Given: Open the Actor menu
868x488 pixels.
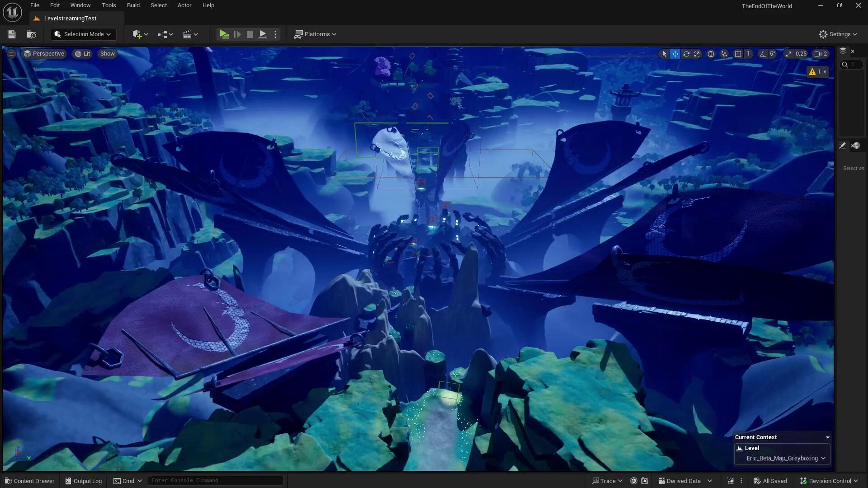Looking at the screenshot, I should [184, 5].
